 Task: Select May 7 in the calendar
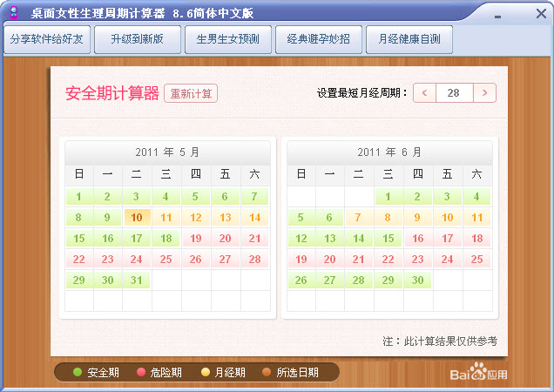tap(254, 197)
